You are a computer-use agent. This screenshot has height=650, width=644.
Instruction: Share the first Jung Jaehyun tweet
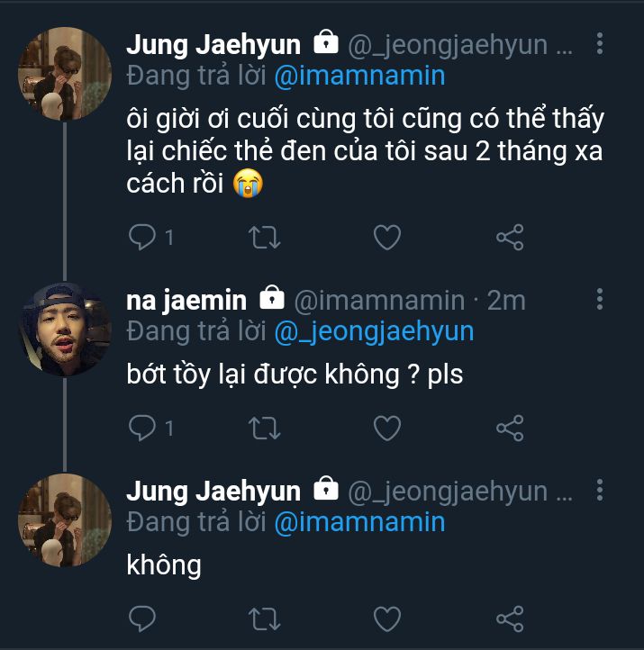(x=510, y=237)
